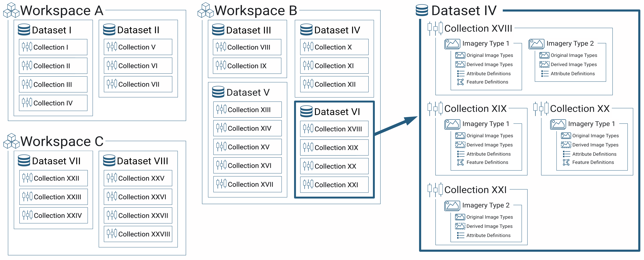The image size is (644, 260).
Task: Click Imagery Type 1 label under Collection XVIII
Action: click(x=486, y=44)
